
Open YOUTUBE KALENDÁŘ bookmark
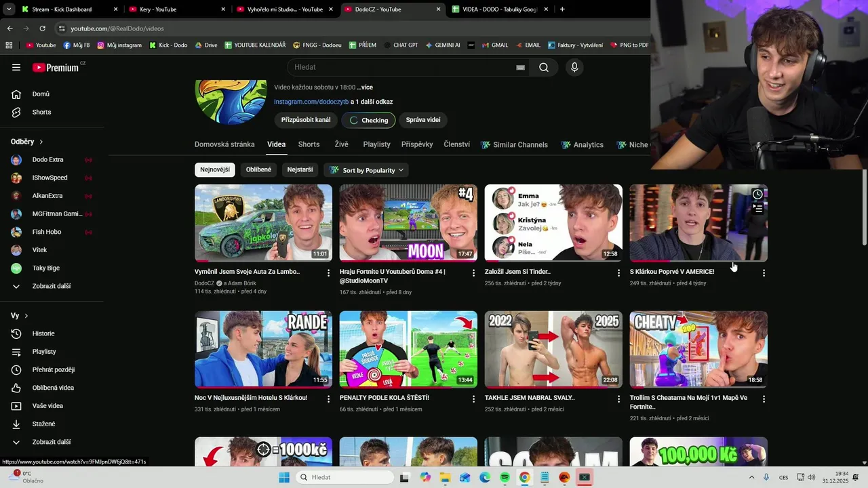[x=255, y=45]
